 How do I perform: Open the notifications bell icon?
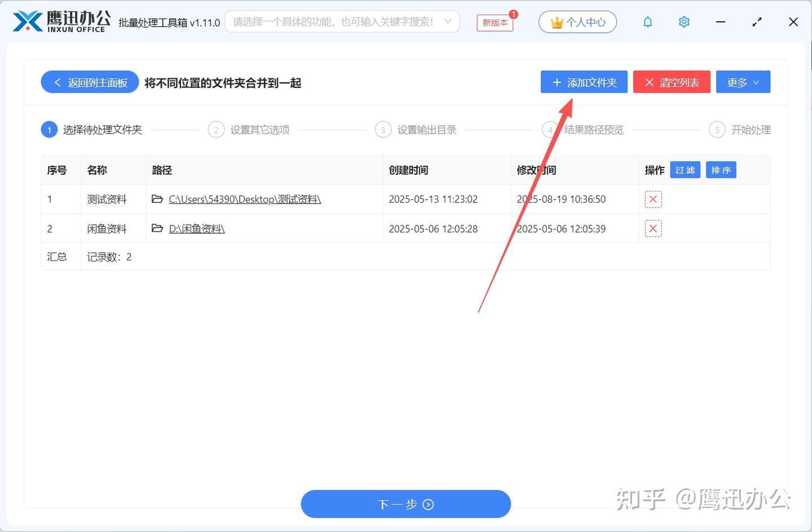(647, 21)
